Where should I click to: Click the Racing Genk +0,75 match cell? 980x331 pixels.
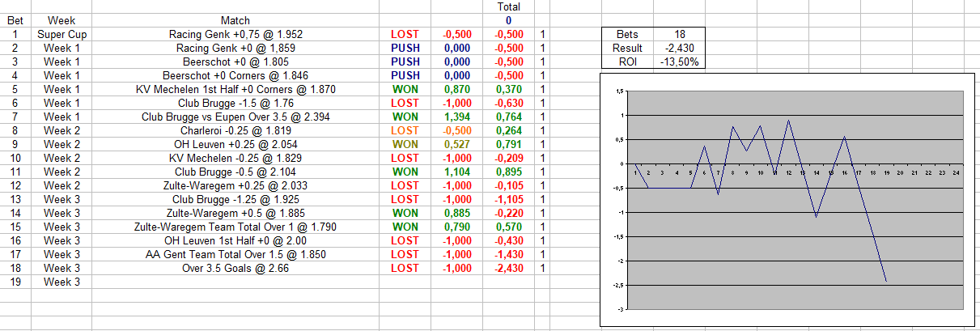click(235, 34)
